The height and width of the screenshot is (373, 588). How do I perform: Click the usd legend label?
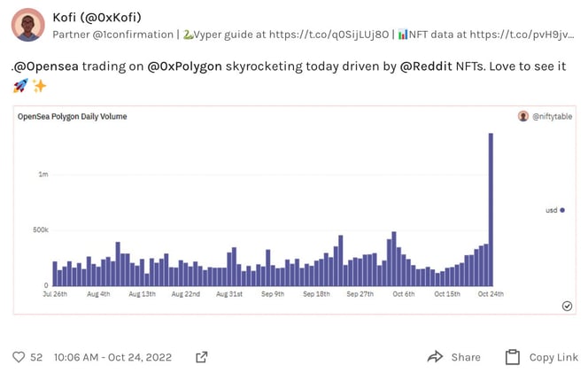551,210
